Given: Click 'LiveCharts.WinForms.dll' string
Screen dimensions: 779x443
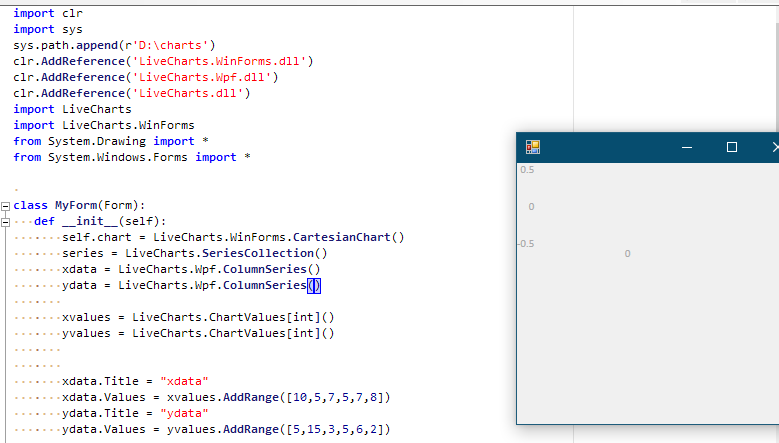Looking at the screenshot, I should click(219, 61).
